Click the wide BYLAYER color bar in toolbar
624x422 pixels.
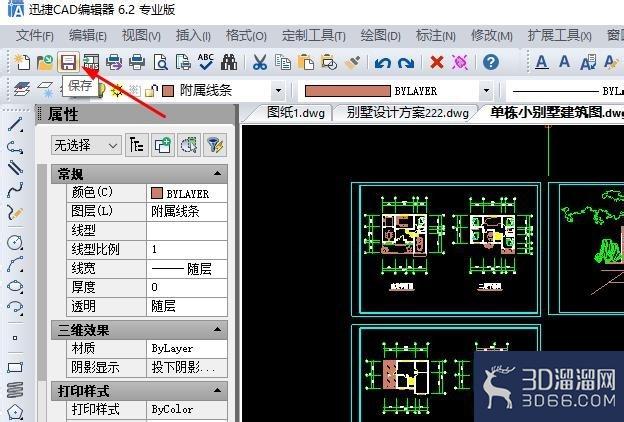(x=347, y=91)
